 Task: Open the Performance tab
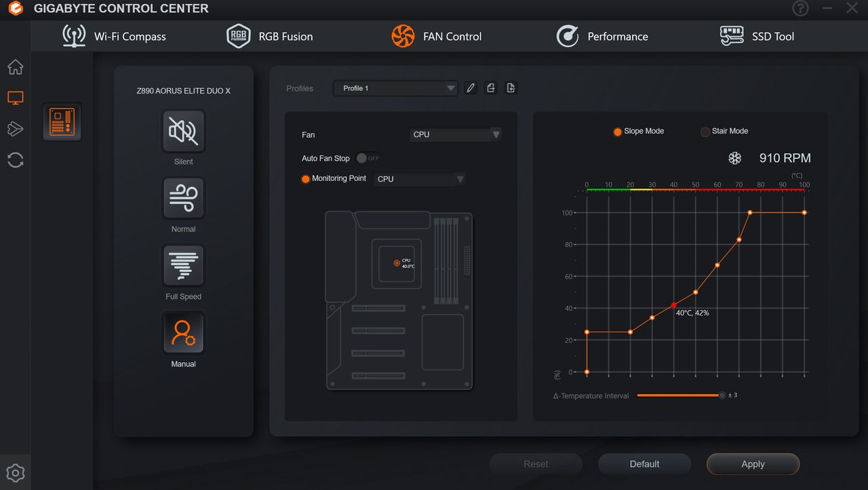(602, 37)
